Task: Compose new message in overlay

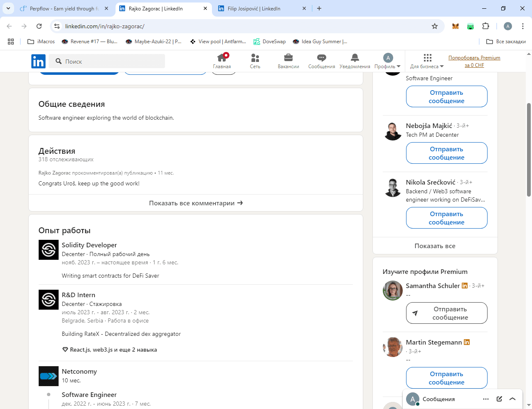Action: tap(499, 399)
